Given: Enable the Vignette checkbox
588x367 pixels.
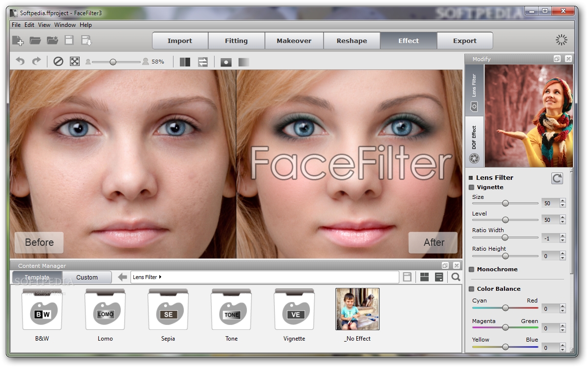Looking at the screenshot, I should 472,187.
